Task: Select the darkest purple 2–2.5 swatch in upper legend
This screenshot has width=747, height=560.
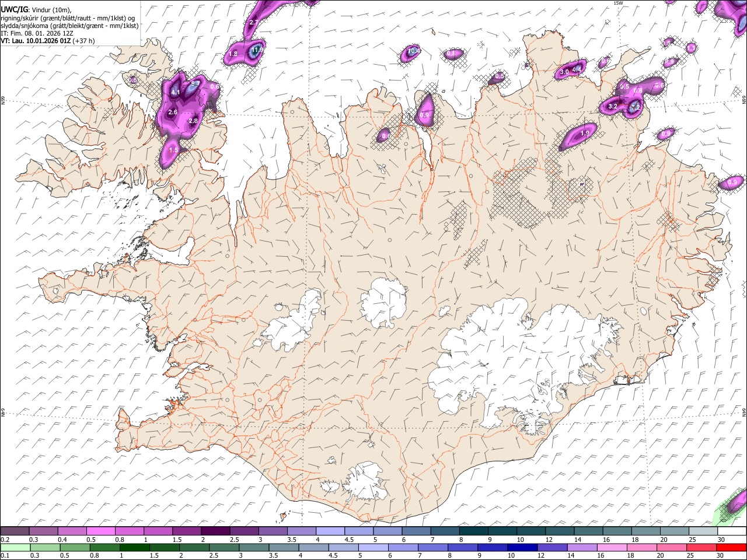Action: [215, 532]
